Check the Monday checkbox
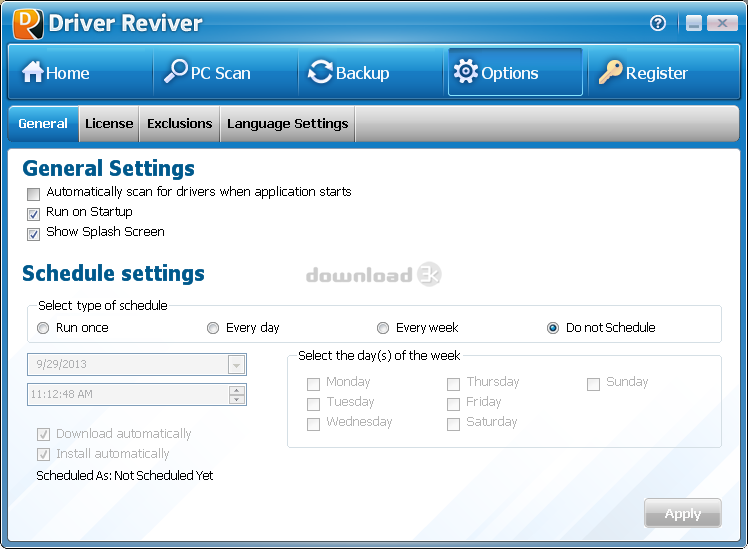 313,384
